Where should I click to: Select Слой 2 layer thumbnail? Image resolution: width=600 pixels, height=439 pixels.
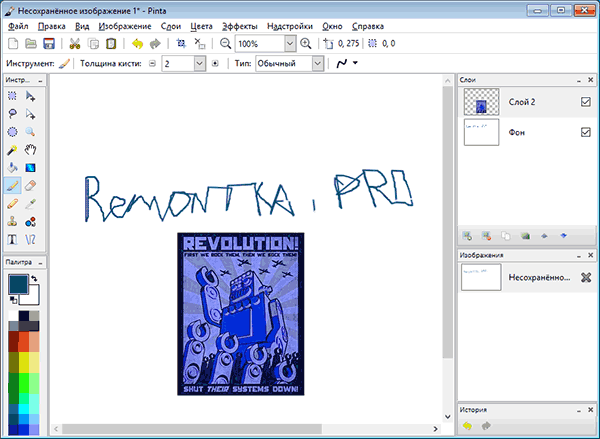pyautogui.click(x=481, y=102)
